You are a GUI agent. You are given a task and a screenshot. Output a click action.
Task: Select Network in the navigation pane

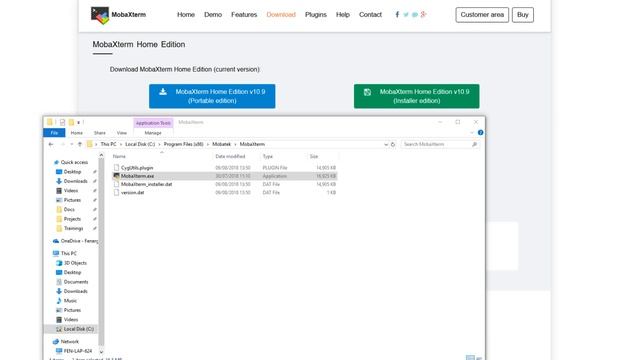click(69, 342)
